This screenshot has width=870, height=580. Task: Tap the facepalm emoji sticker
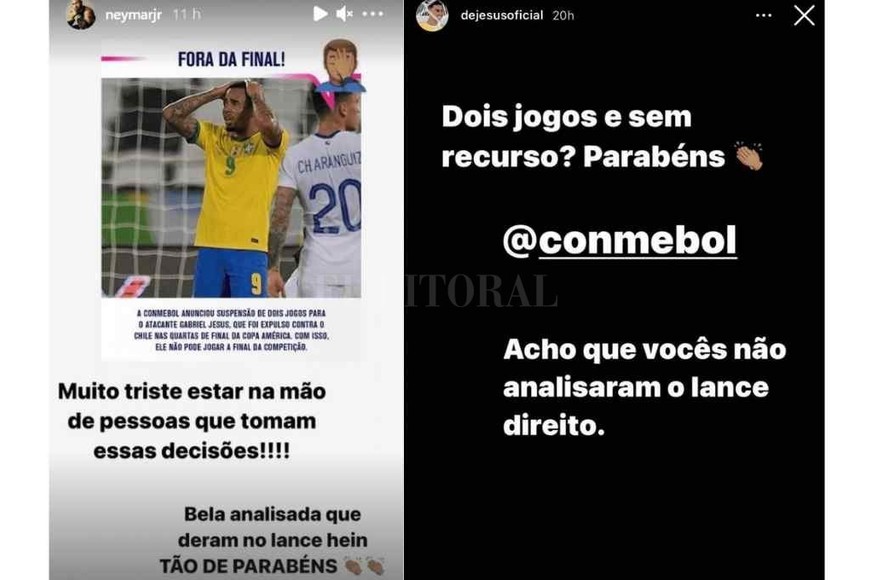[341, 66]
